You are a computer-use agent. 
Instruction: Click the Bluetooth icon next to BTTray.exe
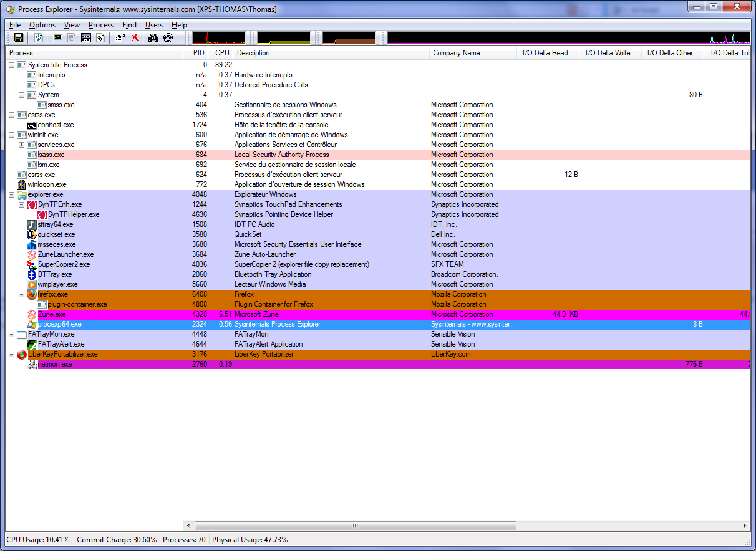[x=32, y=274]
